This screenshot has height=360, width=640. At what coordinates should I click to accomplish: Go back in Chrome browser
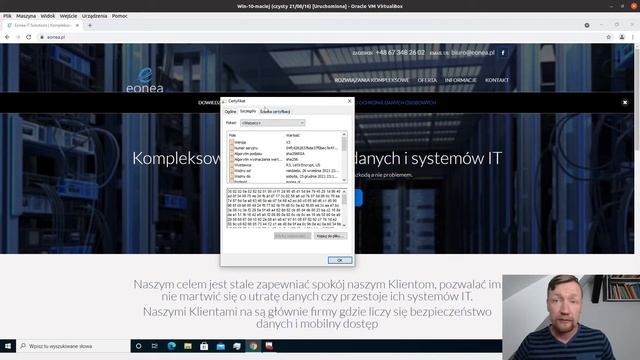7,37
